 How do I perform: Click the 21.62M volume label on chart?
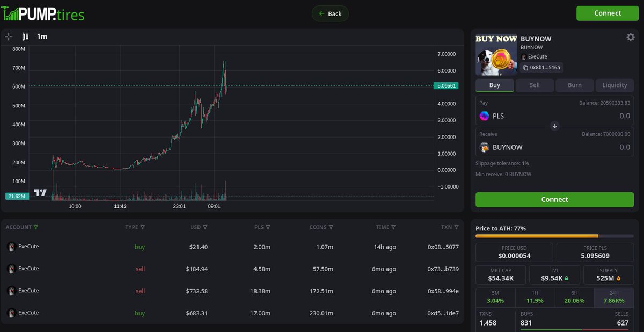pos(17,197)
